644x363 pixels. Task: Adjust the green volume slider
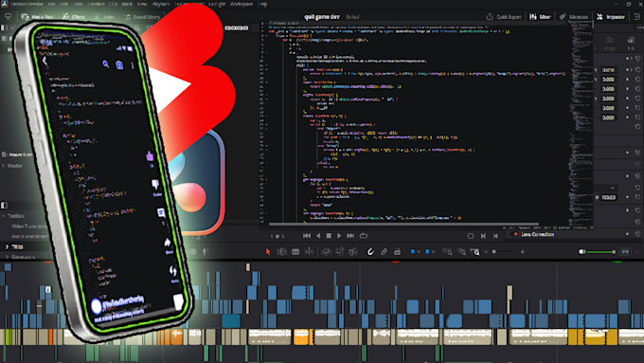tap(601, 251)
